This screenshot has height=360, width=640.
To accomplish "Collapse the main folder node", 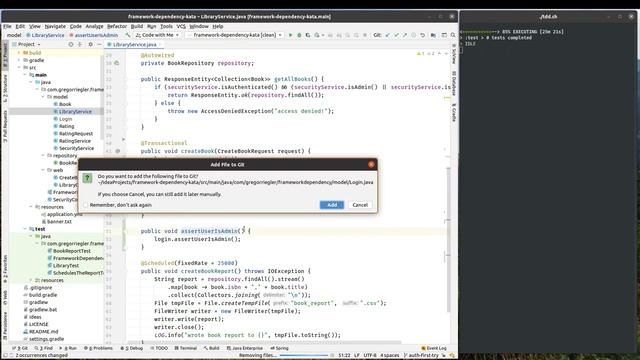I will pyautogui.click(x=25, y=75).
